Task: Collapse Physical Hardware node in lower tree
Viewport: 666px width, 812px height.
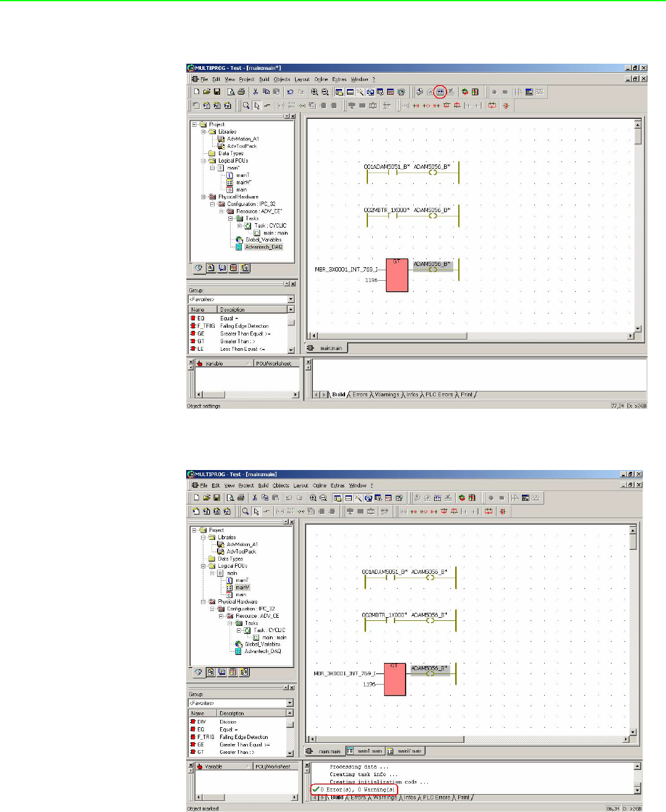Action: 203,602
